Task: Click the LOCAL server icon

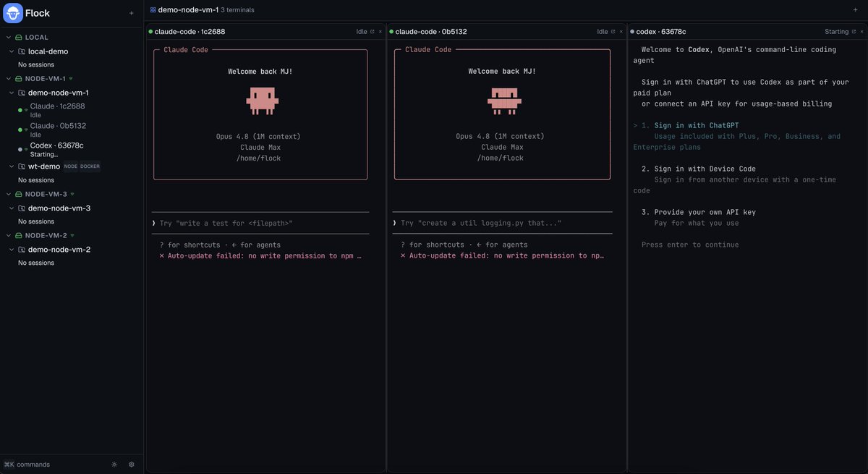Action: click(19, 37)
